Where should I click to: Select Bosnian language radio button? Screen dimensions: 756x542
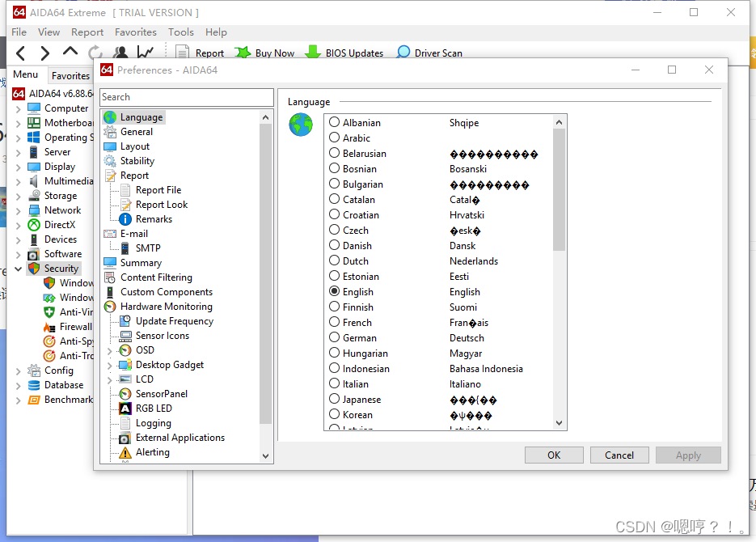tap(334, 168)
